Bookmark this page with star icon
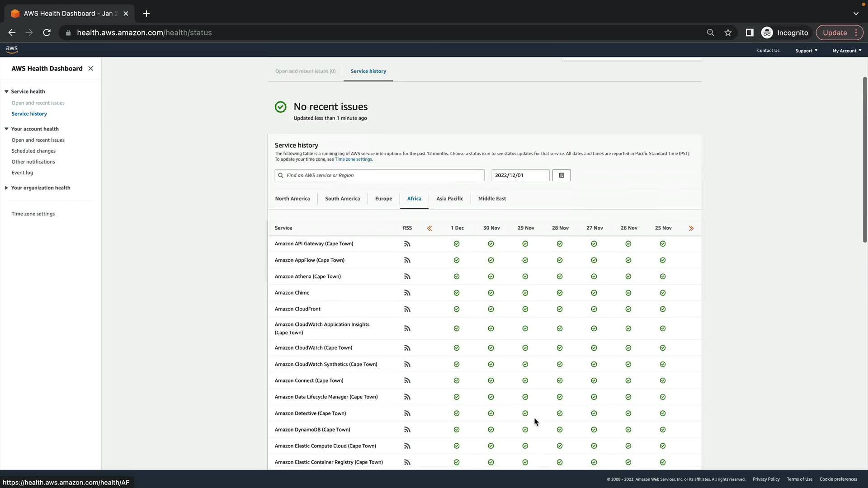Screen dimensions: 868x488 (728, 33)
